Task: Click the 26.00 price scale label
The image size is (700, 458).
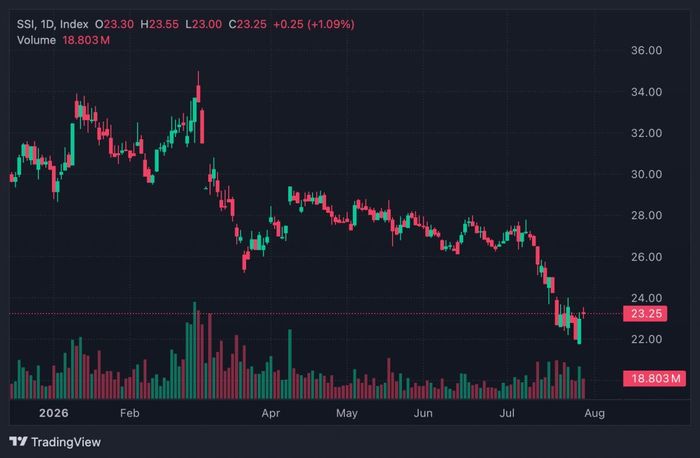Action: tap(646, 257)
